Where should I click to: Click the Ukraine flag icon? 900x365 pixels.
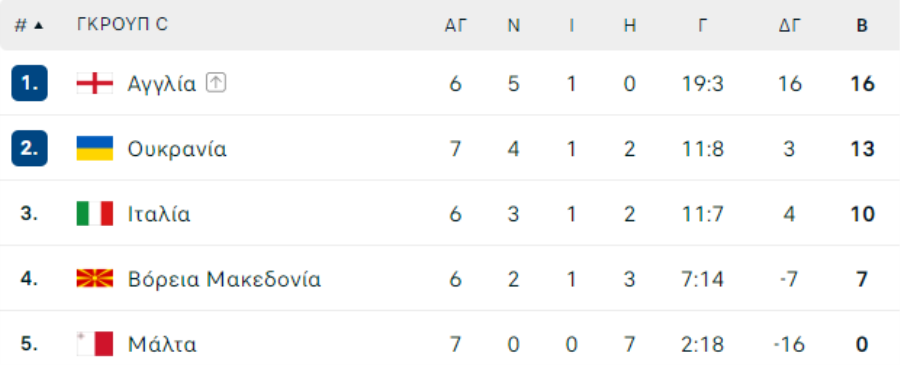coord(95,149)
